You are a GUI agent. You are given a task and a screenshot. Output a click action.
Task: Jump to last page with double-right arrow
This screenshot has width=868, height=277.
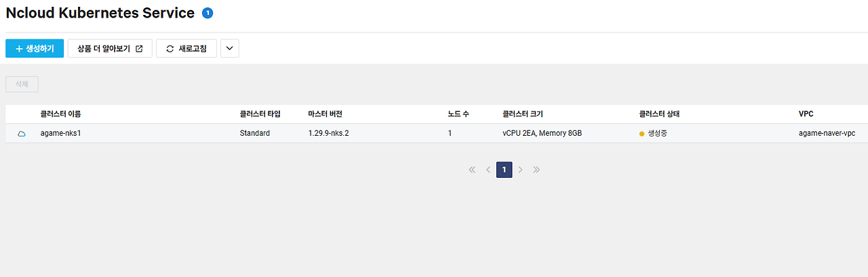[536, 170]
